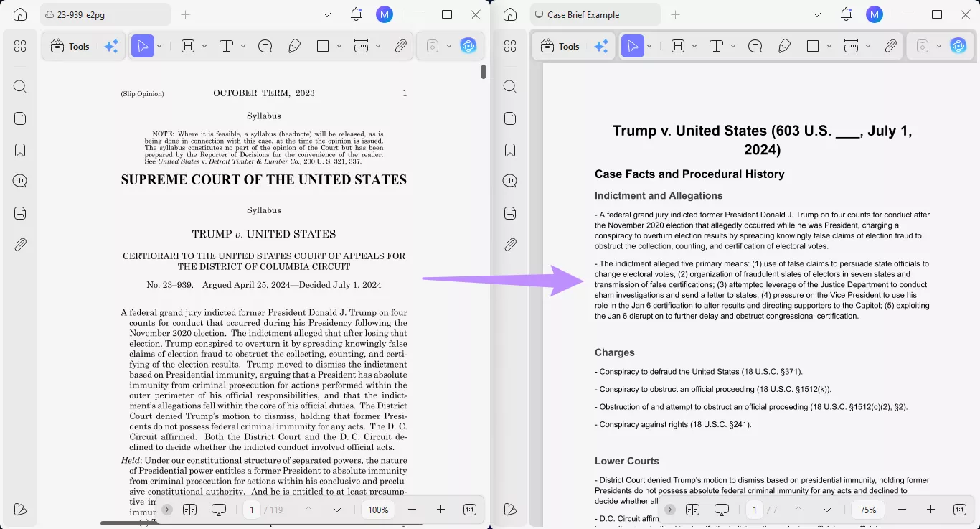Open the comments panel in left window sidebar
This screenshot has height=529, width=980.
point(20,181)
